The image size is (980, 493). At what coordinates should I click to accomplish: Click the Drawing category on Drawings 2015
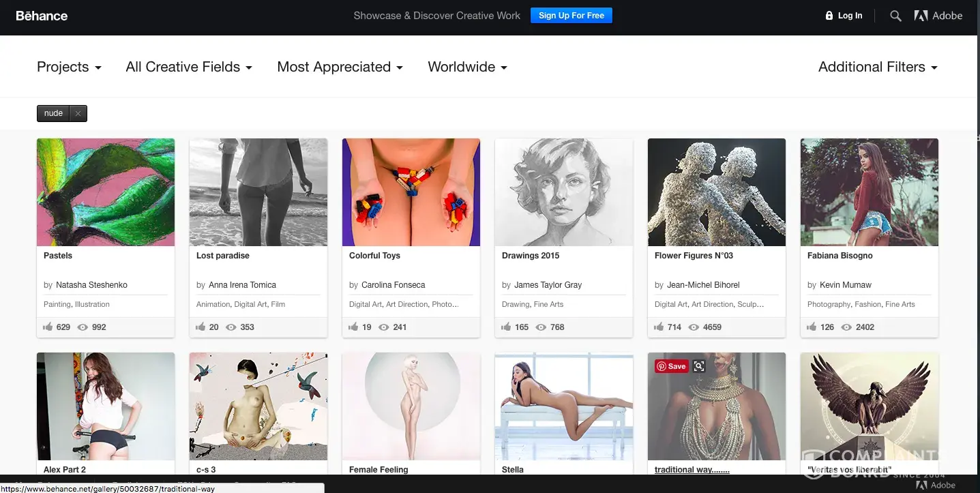(x=516, y=305)
